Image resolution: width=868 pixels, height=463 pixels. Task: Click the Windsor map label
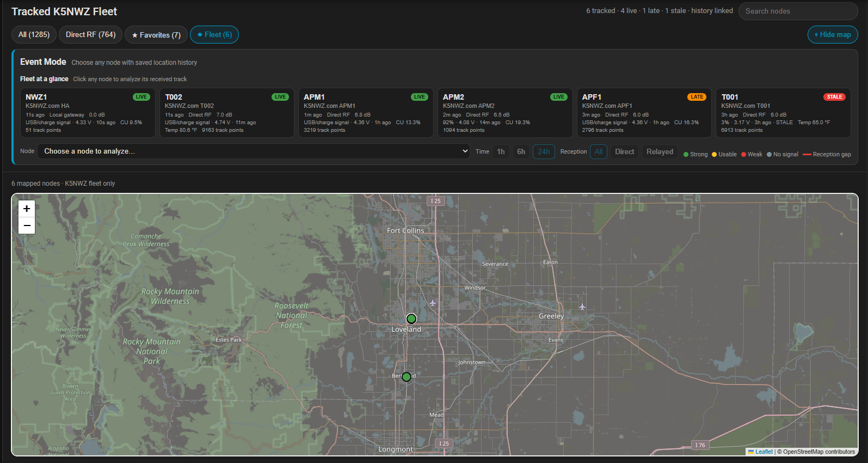pos(475,288)
